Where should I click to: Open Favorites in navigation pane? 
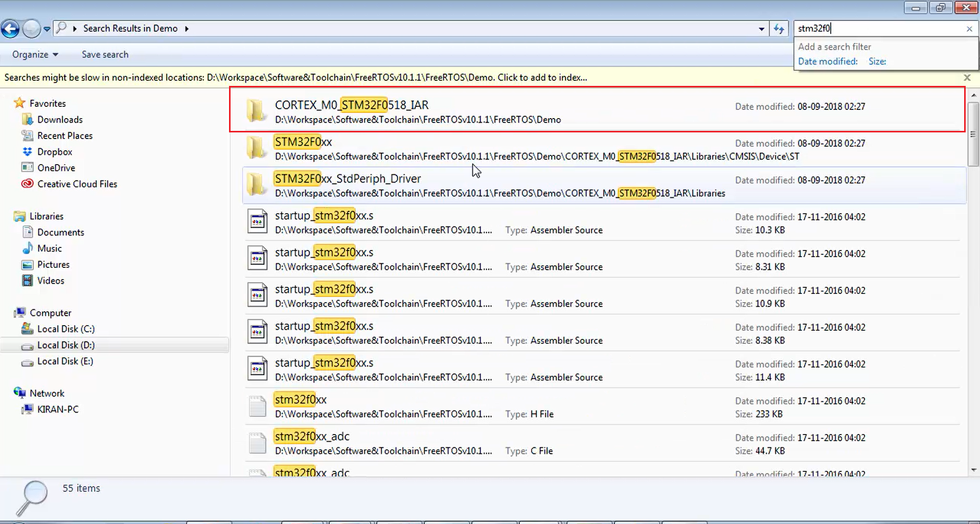tap(48, 103)
